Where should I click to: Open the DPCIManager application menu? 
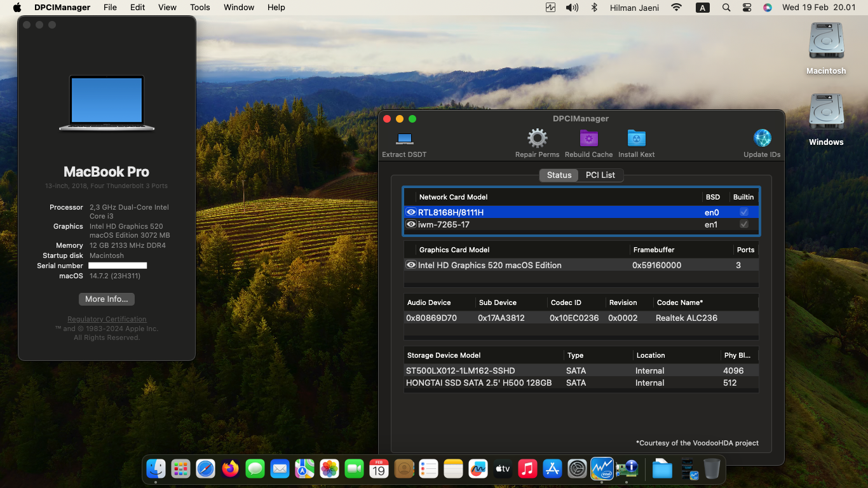click(x=62, y=8)
